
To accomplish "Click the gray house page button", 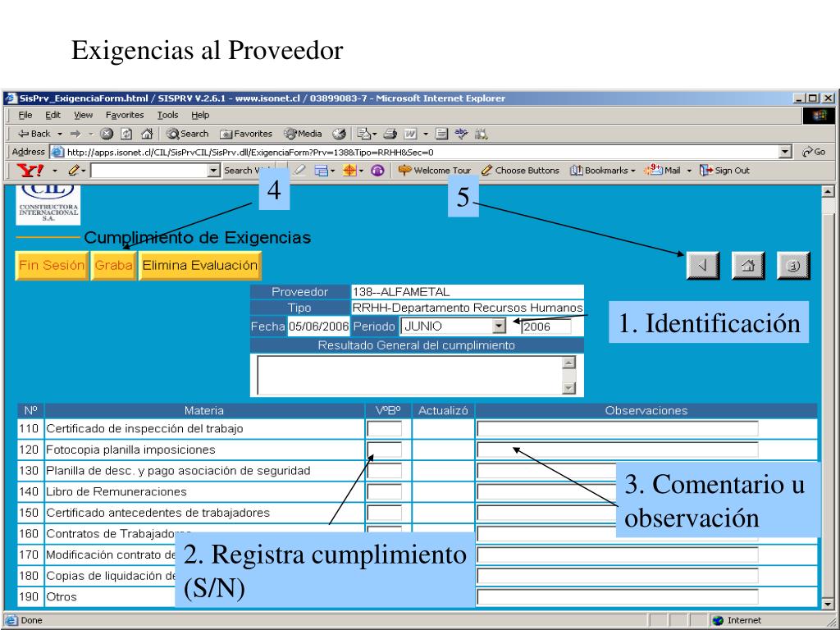I will [x=748, y=265].
